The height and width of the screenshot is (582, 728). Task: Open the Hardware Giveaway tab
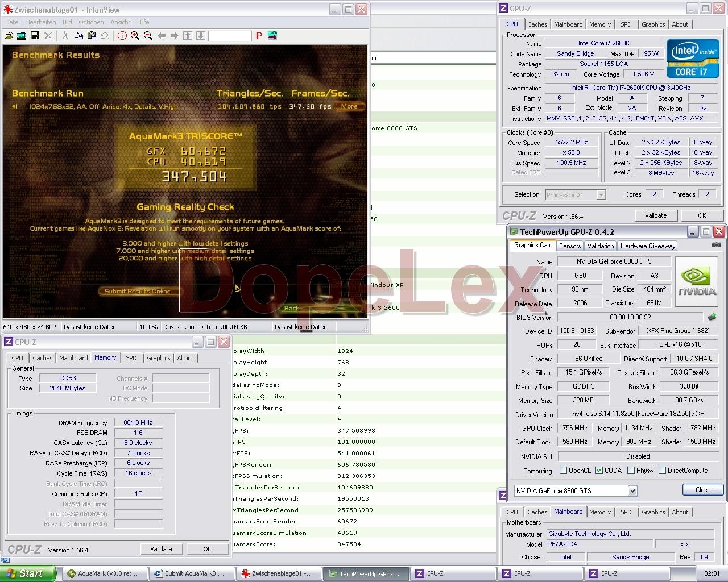coord(648,246)
